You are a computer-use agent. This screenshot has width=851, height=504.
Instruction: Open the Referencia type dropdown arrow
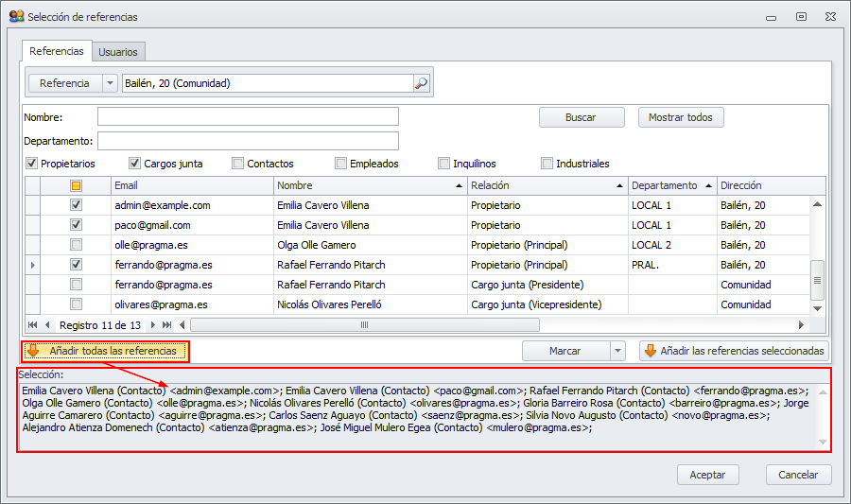point(111,83)
